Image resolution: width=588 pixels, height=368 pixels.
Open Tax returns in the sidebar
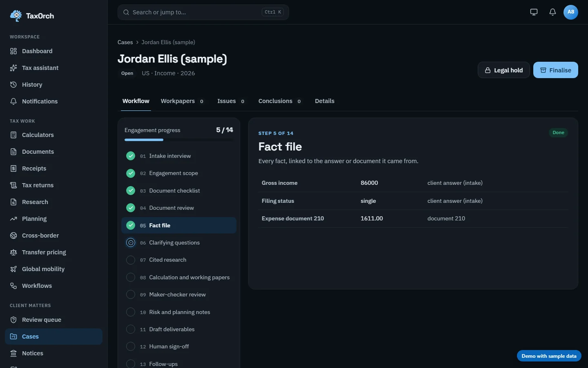point(53,185)
